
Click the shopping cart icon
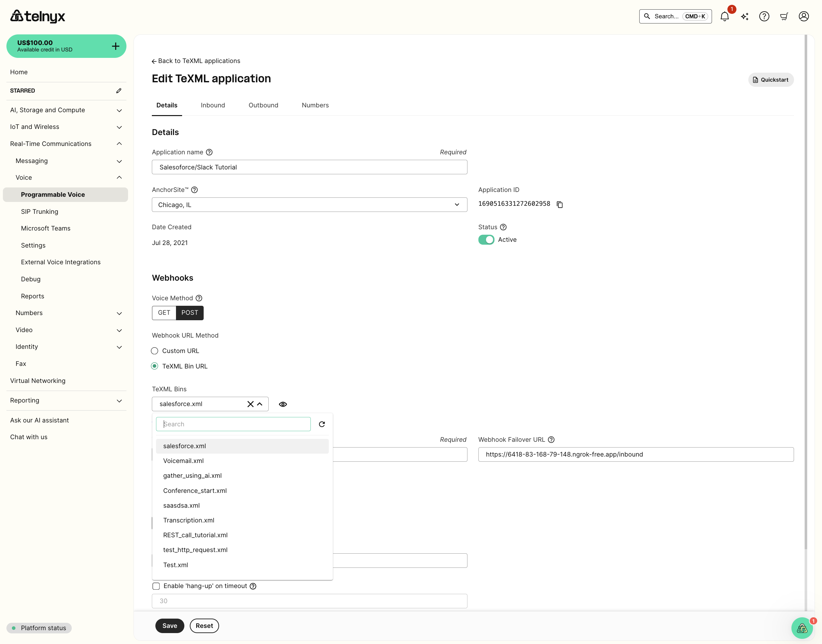[x=784, y=16]
